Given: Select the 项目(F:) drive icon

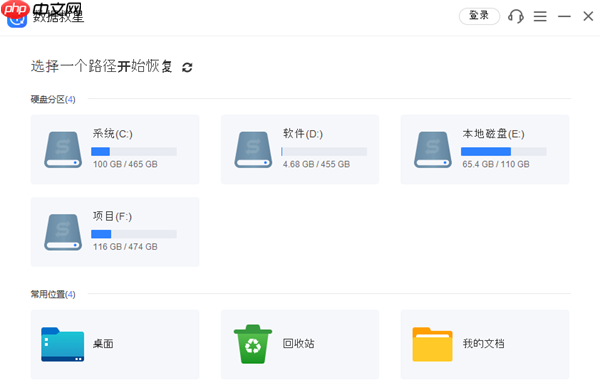Looking at the screenshot, I should (63, 232).
